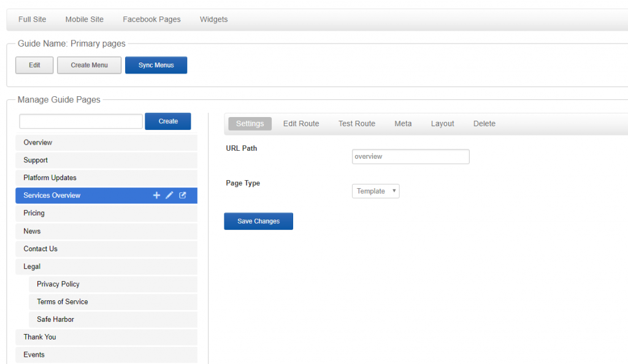Show the Meta tab
Image resolution: width=628 pixels, height=364 pixels.
(403, 124)
